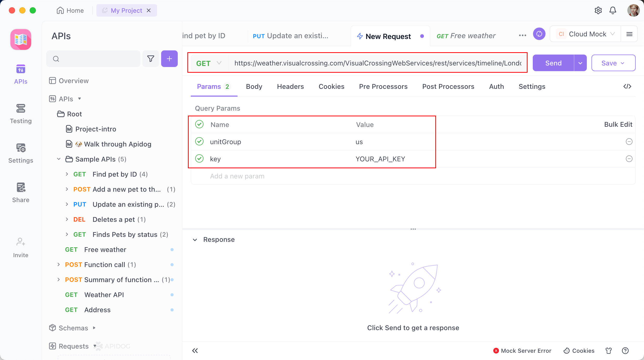The image size is (644, 360).
Task: Open the sidebar Settings section
Action: click(21, 153)
